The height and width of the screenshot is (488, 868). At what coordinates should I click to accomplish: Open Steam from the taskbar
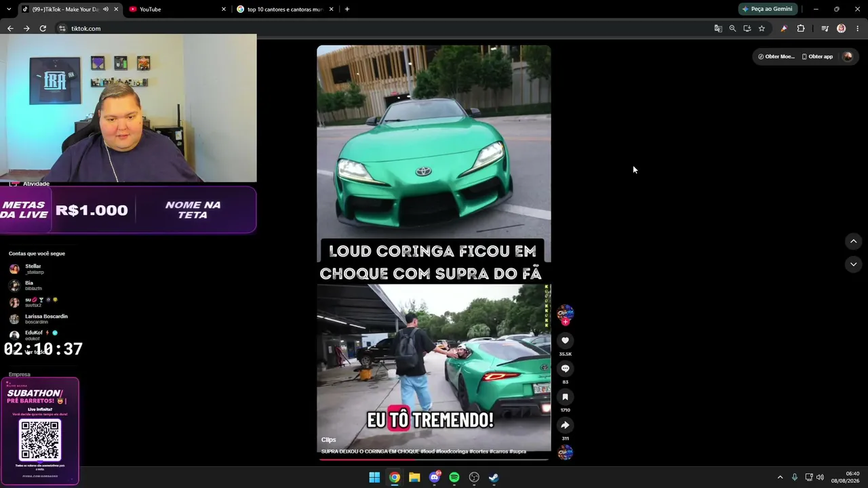(x=494, y=477)
